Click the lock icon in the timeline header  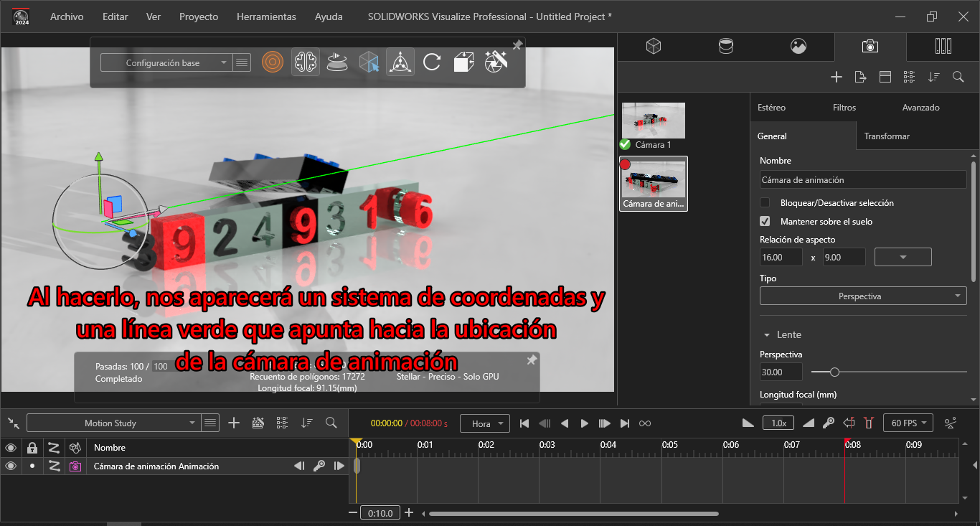click(32, 447)
